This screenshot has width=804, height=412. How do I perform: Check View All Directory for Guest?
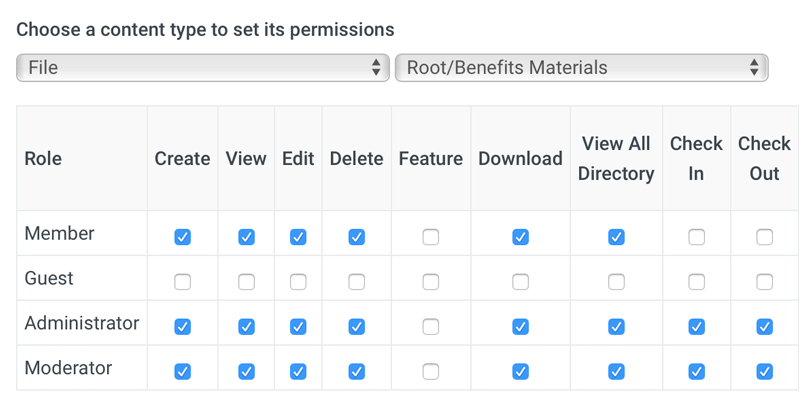tap(616, 282)
